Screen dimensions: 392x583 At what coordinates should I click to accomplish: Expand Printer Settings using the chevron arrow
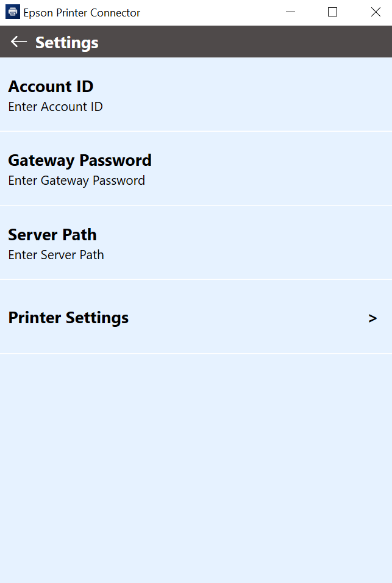coord(372,318)
